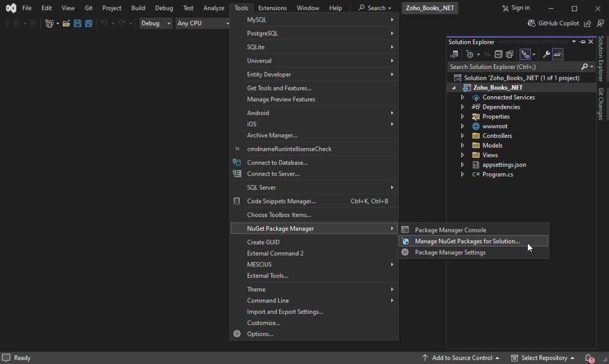Sync Solution Explorer with the active document
The height and width of the screenshot is (364, 609).
click(487, 54)
